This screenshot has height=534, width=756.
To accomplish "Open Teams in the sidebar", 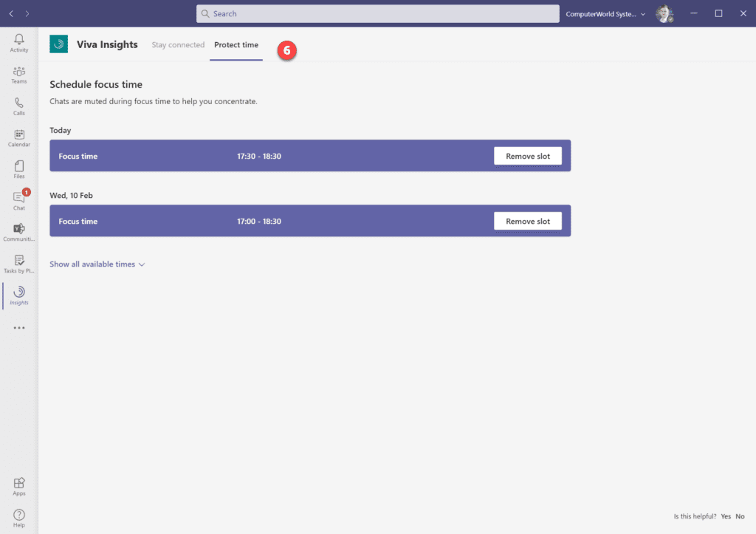I will tap(18, 75).
